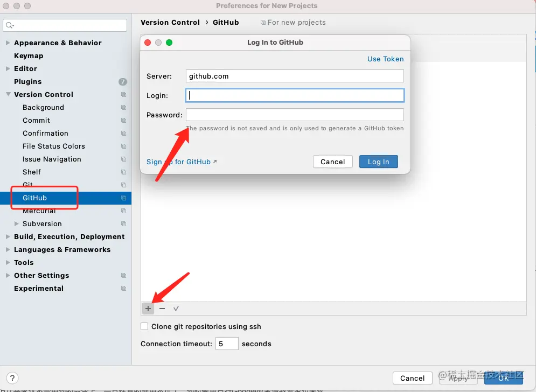Select Experimental in settings tree

pos(39,289)
